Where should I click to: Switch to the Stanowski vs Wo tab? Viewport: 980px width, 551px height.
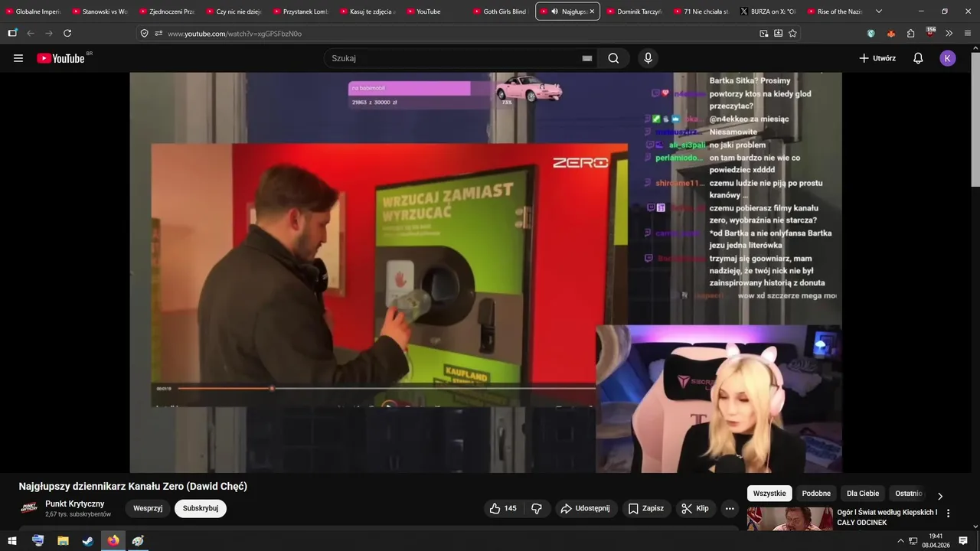pyautogui.click(x=100, y=11)
